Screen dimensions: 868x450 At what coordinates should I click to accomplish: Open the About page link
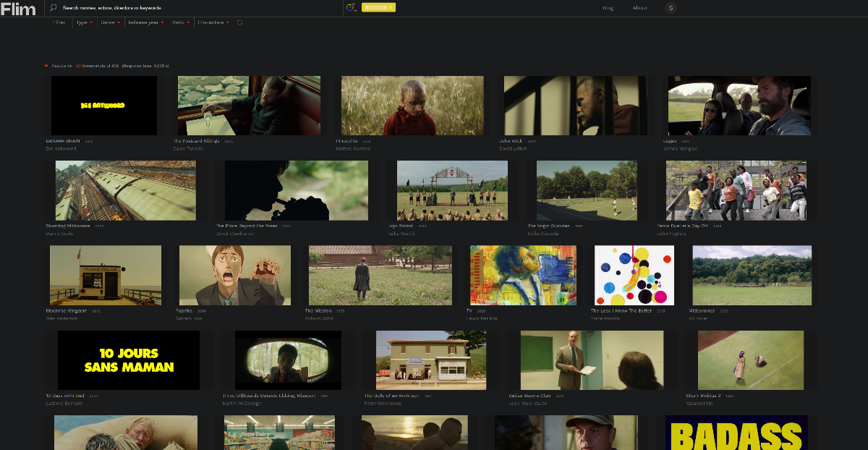pyautogui.click(x=640, y=8)
